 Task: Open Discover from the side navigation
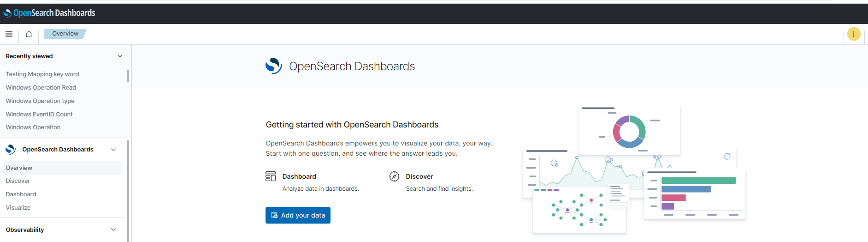click(18, 181)
